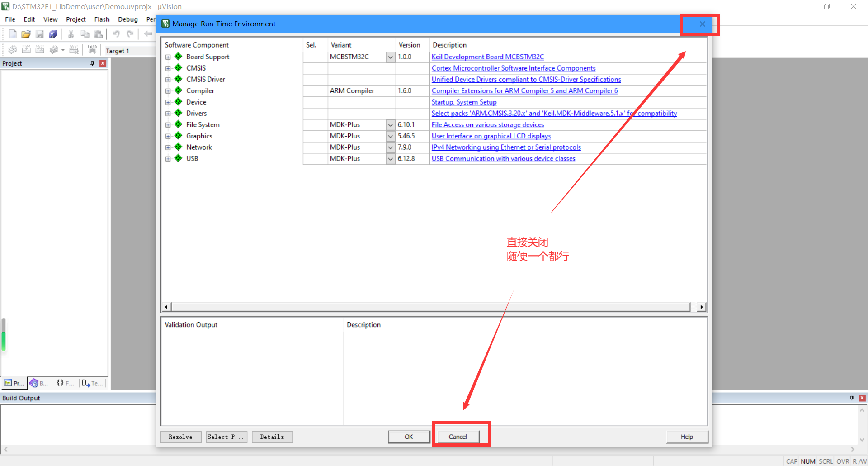This screenshot has width=868, height=466.
Task: Expand the File System tree node
Action: 168,125
